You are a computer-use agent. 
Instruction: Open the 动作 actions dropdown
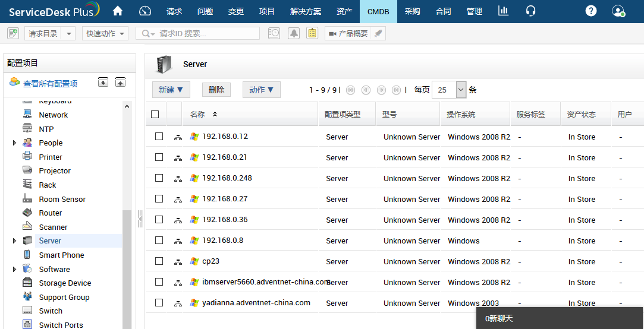261,90
